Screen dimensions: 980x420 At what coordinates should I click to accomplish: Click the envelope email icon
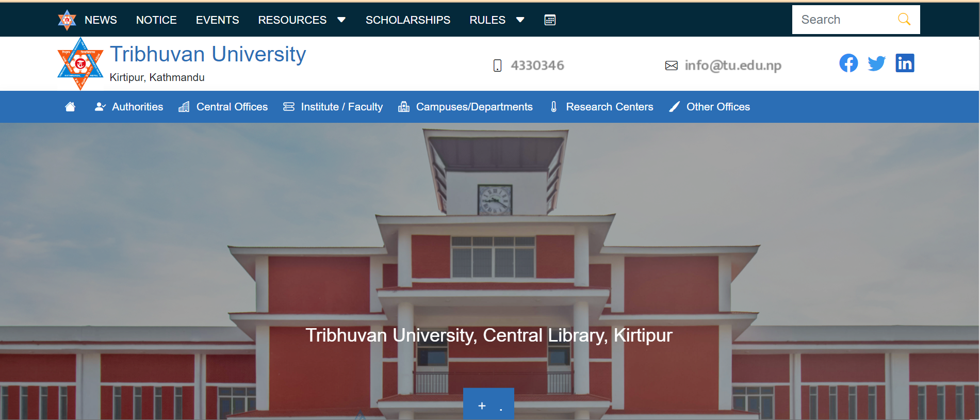(x=671, y=66)
